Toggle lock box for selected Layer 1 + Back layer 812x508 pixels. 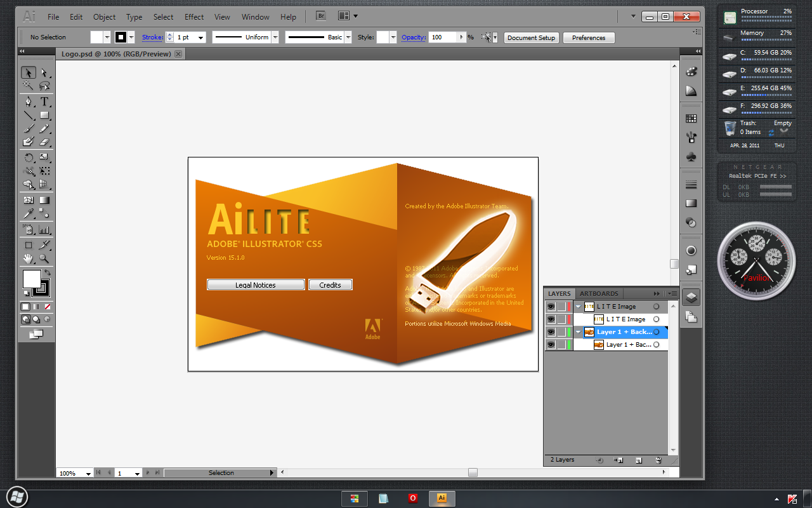tap(561, 332)
